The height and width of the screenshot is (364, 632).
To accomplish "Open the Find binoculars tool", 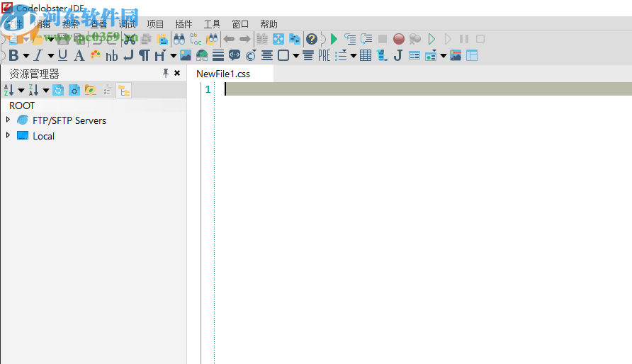I will pos(179,39).
